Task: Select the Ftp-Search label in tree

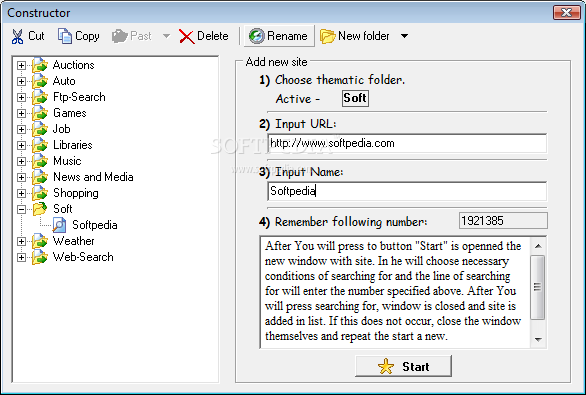Action: pos(79,97)
